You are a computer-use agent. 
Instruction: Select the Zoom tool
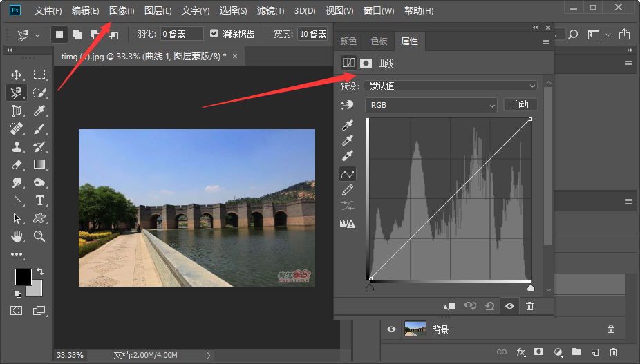[x=39, y=236]
